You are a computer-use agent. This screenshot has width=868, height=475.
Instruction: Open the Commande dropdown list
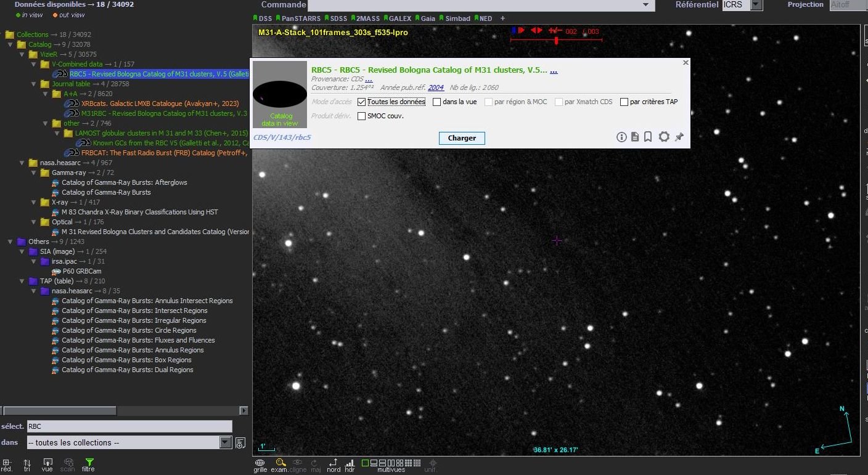tap(646, 6)
